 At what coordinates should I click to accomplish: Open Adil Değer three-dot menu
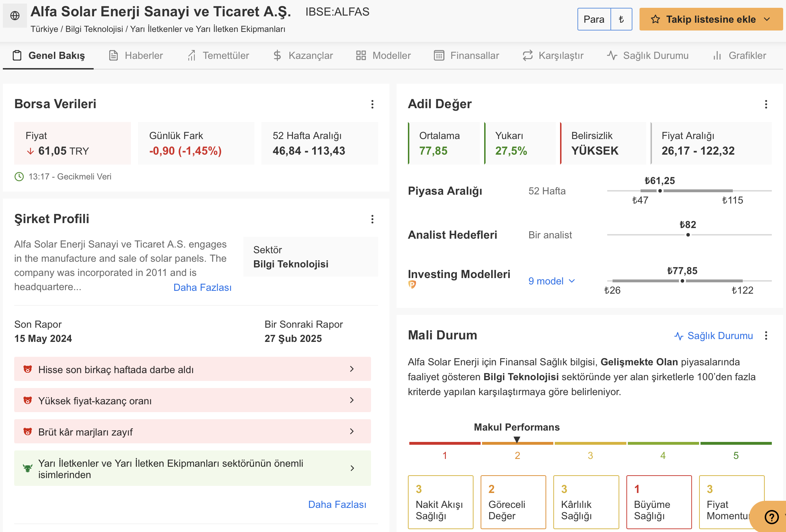click(x=766, y=104)
